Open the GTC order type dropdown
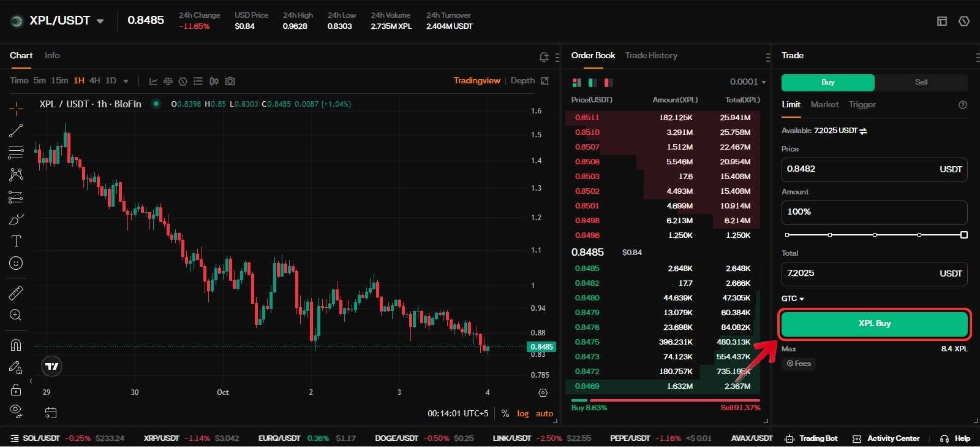 [x=793, y=299]
